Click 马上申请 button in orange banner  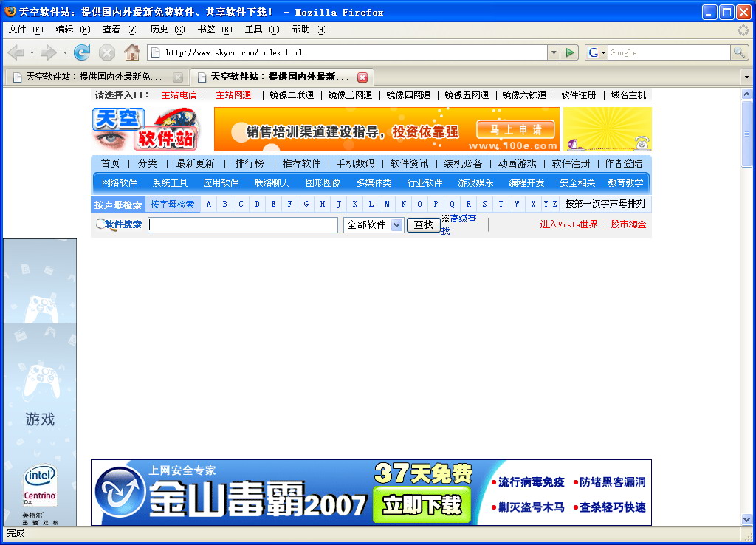click(515, 129)
